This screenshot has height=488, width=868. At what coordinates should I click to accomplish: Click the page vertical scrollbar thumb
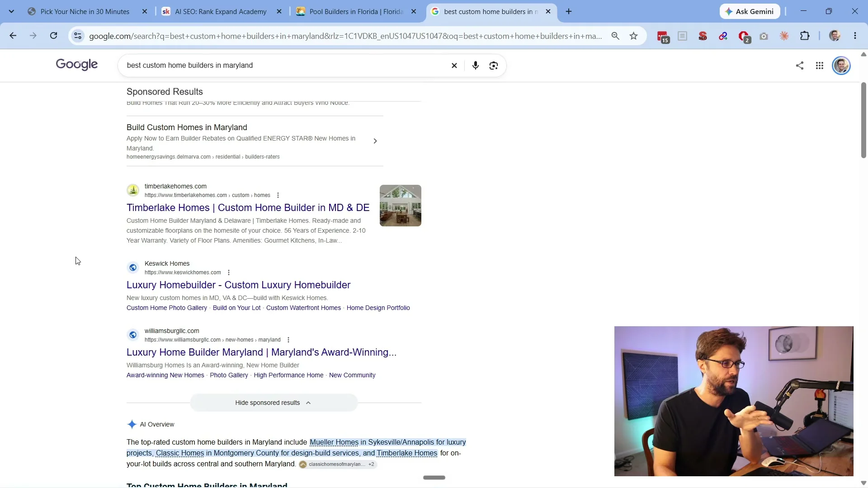pyautogui.click(x=863, y=120)
